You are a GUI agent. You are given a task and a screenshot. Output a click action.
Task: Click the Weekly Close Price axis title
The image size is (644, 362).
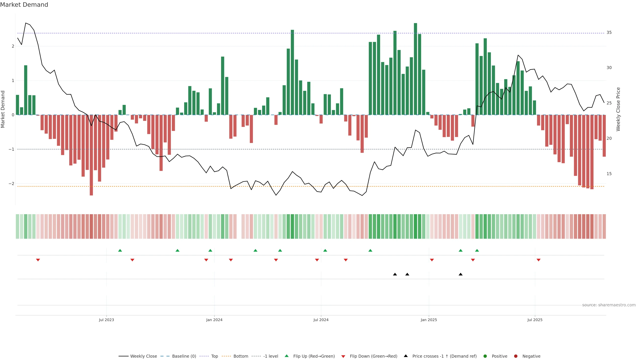[x=618, y=109]
